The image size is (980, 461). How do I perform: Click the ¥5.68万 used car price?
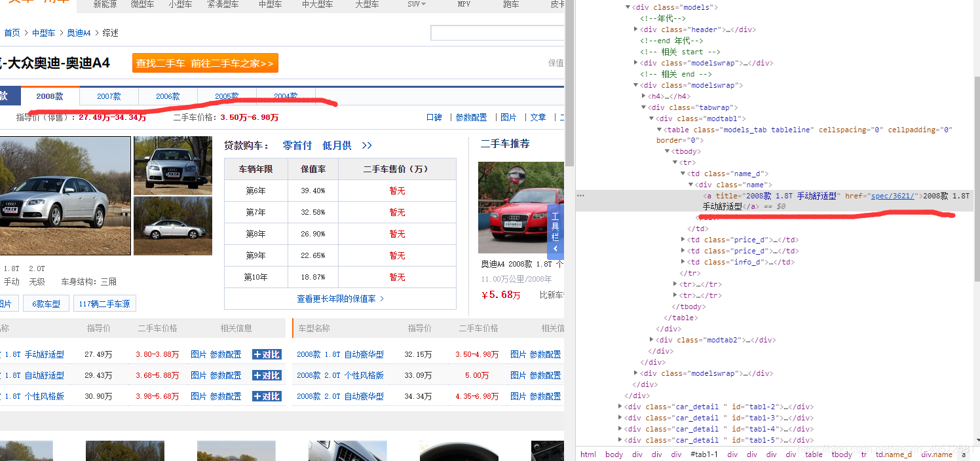point(501,295)
